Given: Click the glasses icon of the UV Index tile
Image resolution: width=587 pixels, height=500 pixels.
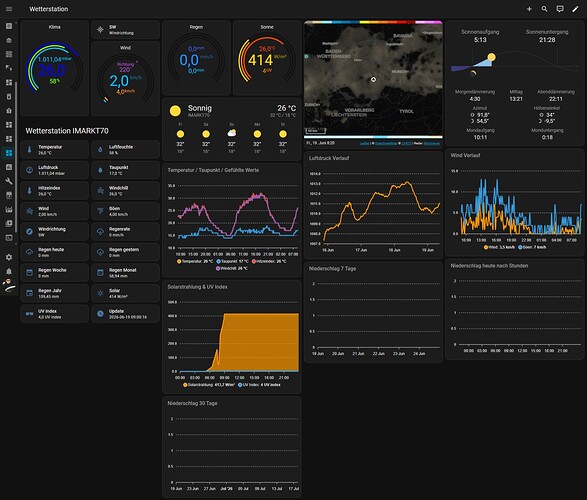Looking at the screenshot, I should (x=30, y=314).
